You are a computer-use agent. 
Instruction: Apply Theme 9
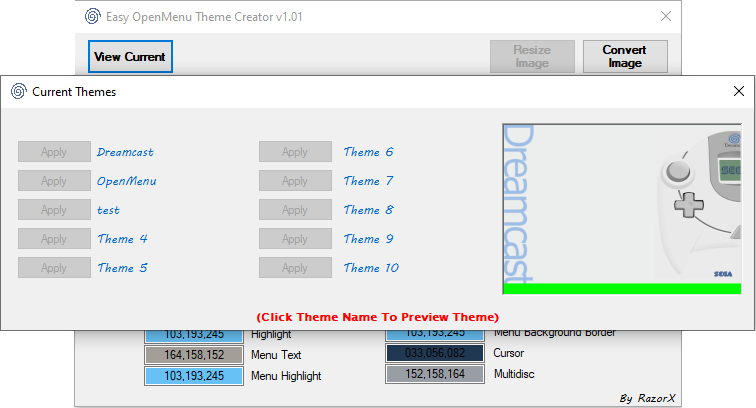[x=296, y=238]
